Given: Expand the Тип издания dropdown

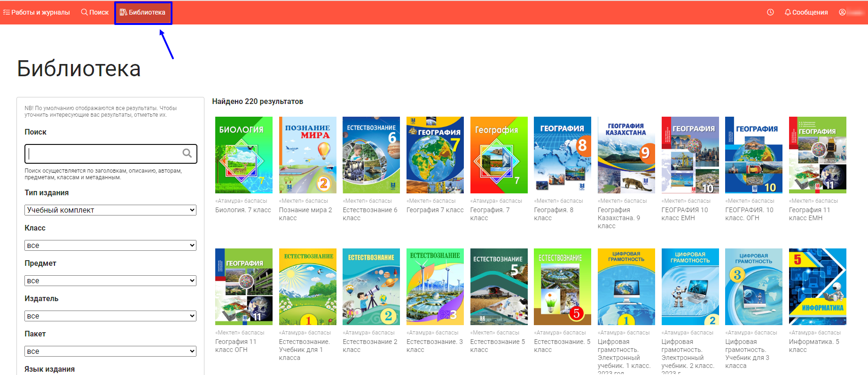Looking at the screenshot, I should (110, 210).
